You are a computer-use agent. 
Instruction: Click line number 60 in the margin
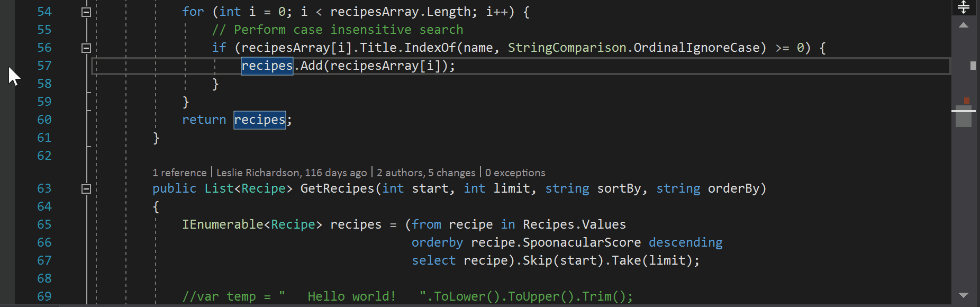[x=44, y=120]
